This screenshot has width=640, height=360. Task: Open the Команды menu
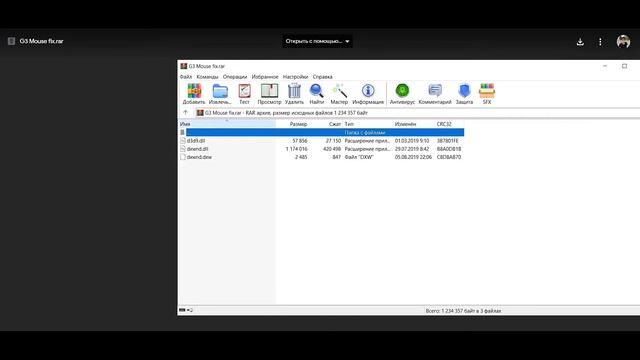207,77
